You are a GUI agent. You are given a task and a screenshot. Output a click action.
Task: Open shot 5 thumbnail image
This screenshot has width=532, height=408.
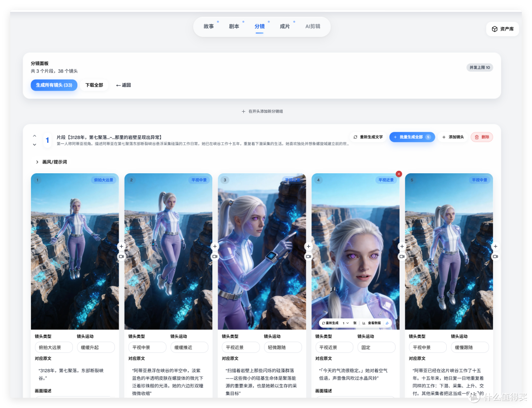[x=449, y=251]
